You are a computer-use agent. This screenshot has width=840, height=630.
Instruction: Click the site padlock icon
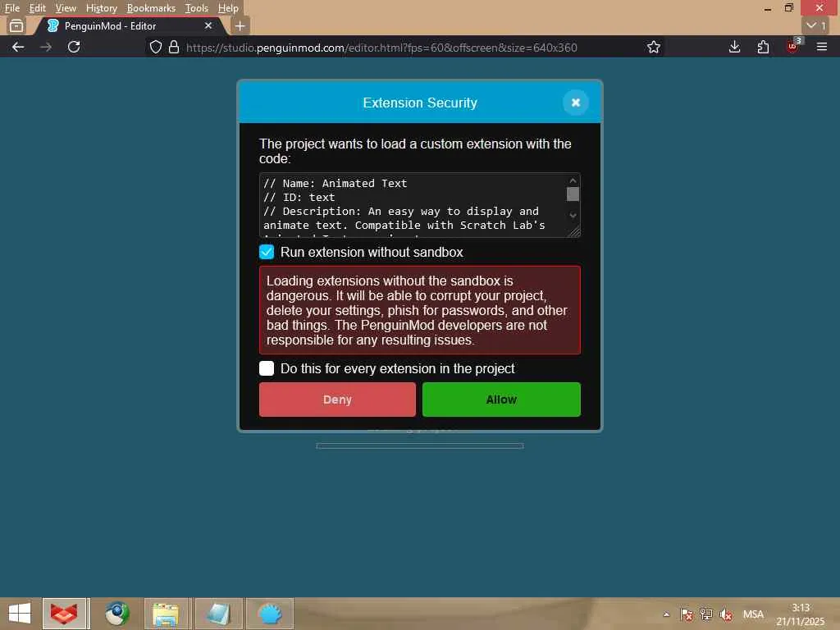(x=174, y=47)
